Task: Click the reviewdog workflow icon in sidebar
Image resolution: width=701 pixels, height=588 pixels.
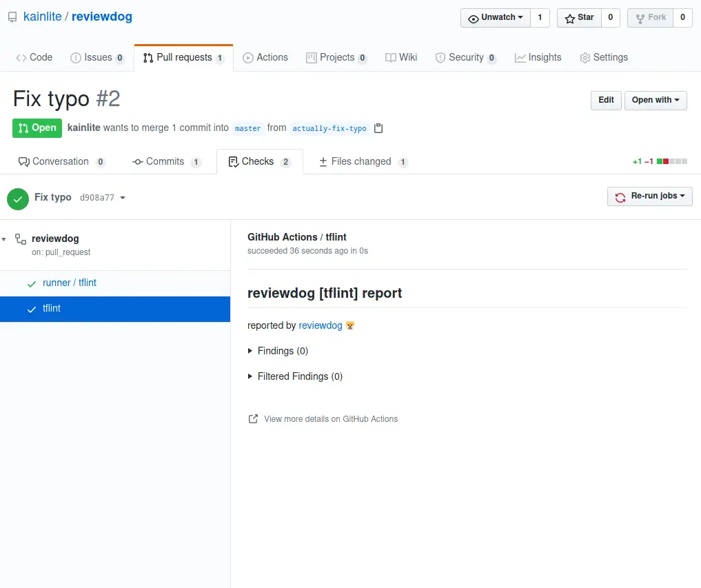Action: pos(21,239)
